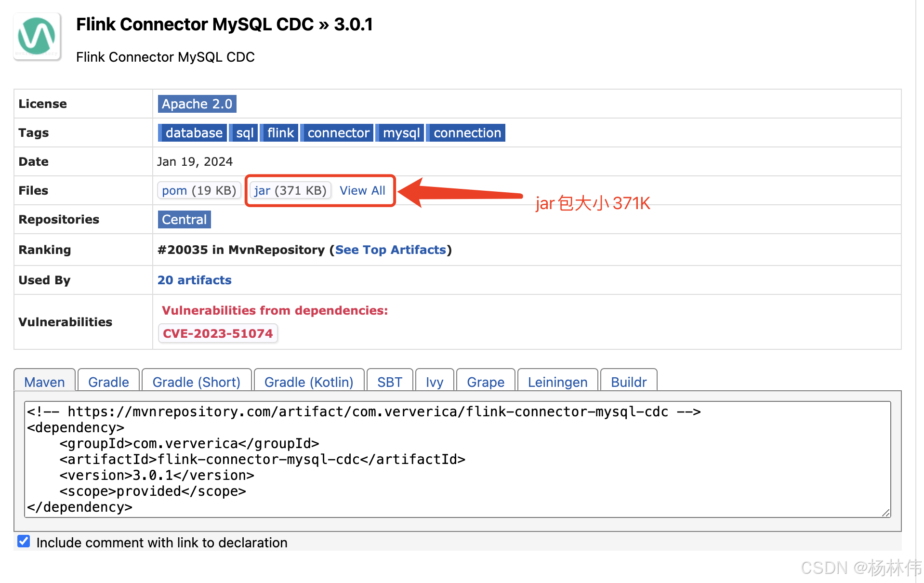Open the Central repository badge

point(184,219)
